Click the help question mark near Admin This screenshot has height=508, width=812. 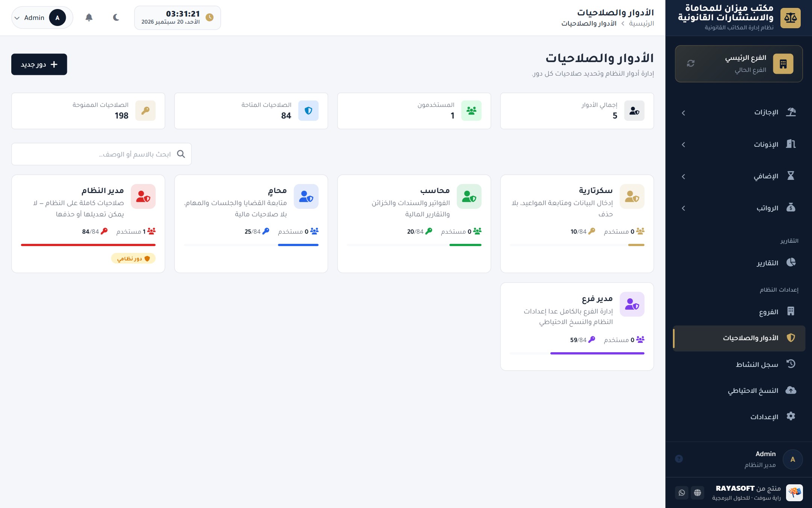pyautogui.click(x=679, y=459)
